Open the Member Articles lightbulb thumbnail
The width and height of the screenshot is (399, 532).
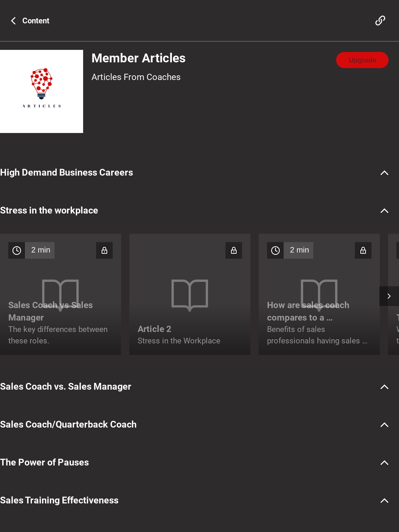click(x=42, y=91)
